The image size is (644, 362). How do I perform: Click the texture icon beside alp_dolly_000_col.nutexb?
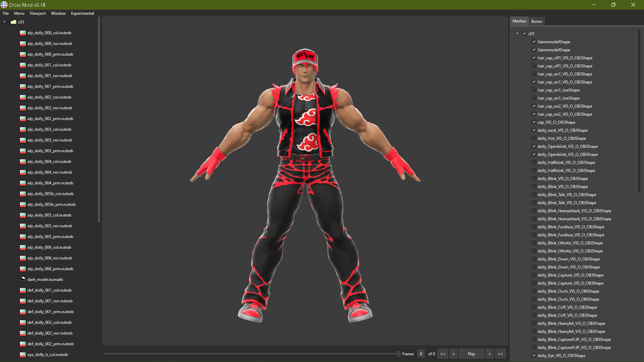pos(22,33)
